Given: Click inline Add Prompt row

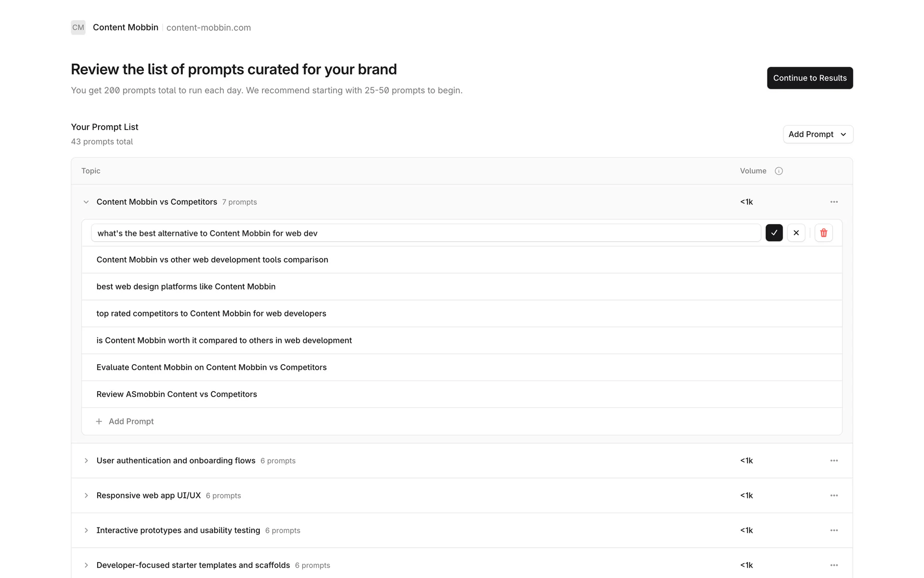Looking at the screenshot, I should (125, 421).
